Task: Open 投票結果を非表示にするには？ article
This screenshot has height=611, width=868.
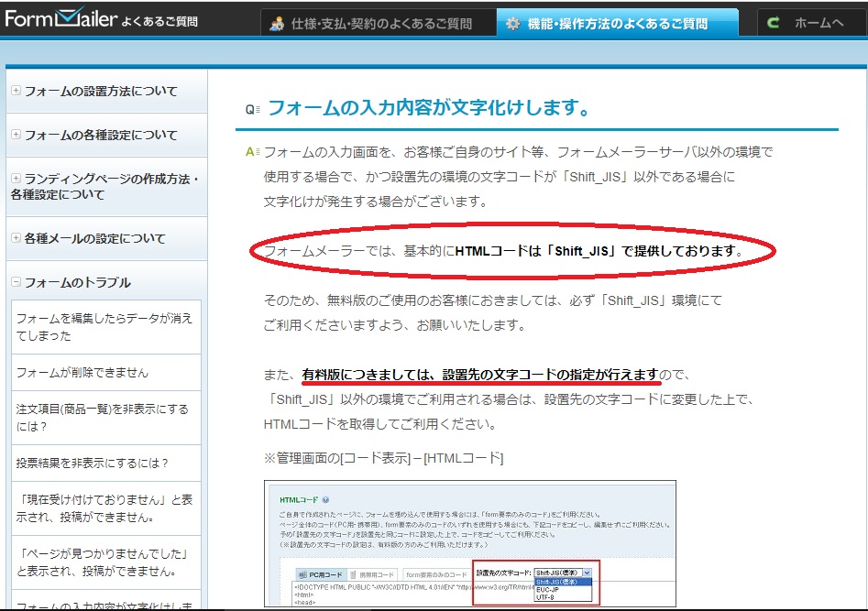Action: [93, 463]
